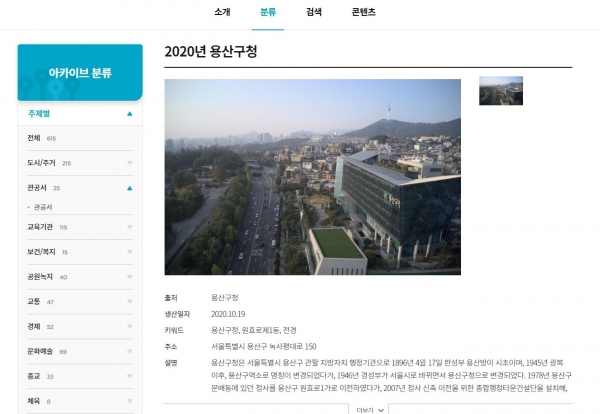Image resolution: width=600 pixels, height=414 pixels.
Task: Select 전체 615 category
Action: click(x=41, y=138)
